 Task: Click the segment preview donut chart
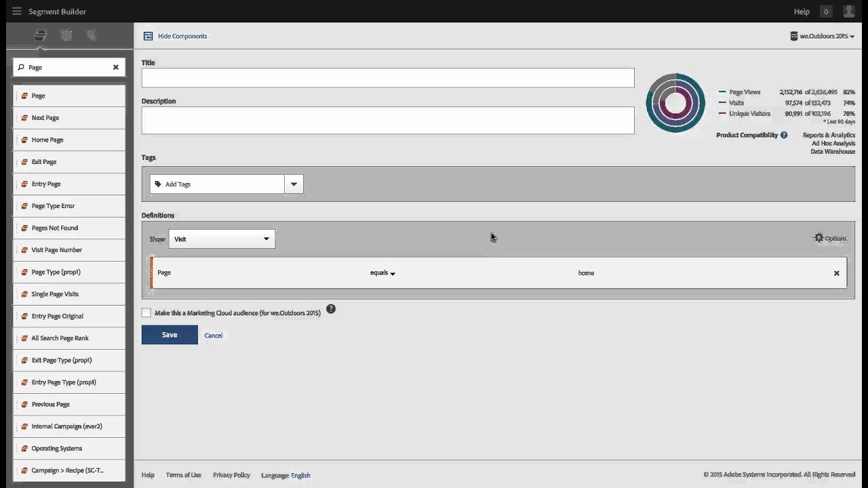point(675,103)
